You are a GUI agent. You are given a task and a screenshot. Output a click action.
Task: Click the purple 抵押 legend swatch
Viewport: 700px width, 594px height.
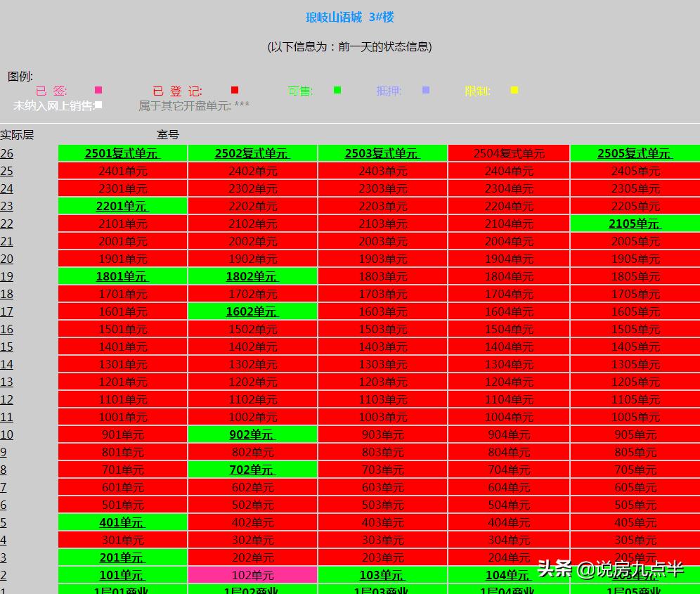click(426, 90)
